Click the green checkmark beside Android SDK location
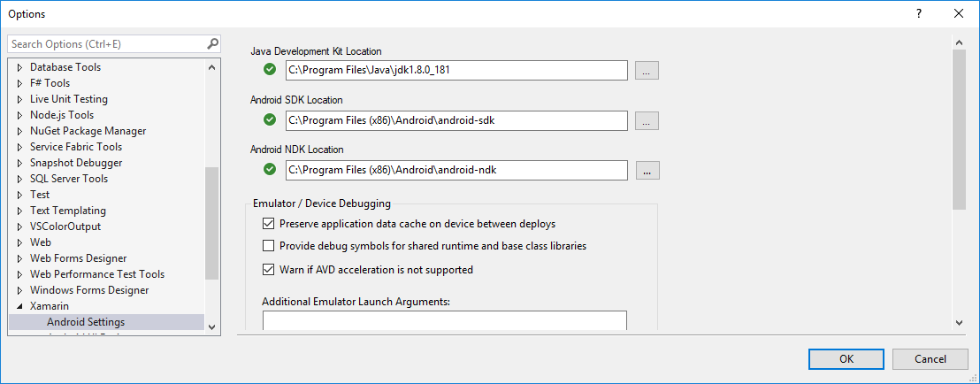The height and width of the screenshot is (384, 980). click(270, 119)
